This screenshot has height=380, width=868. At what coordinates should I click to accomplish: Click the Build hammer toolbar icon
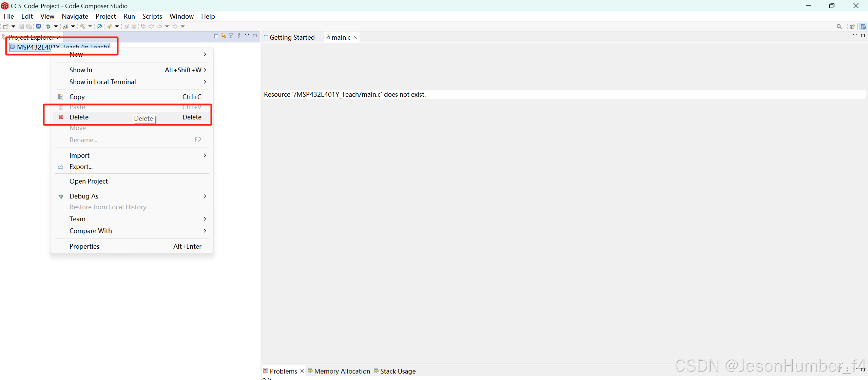pos(82,26)
